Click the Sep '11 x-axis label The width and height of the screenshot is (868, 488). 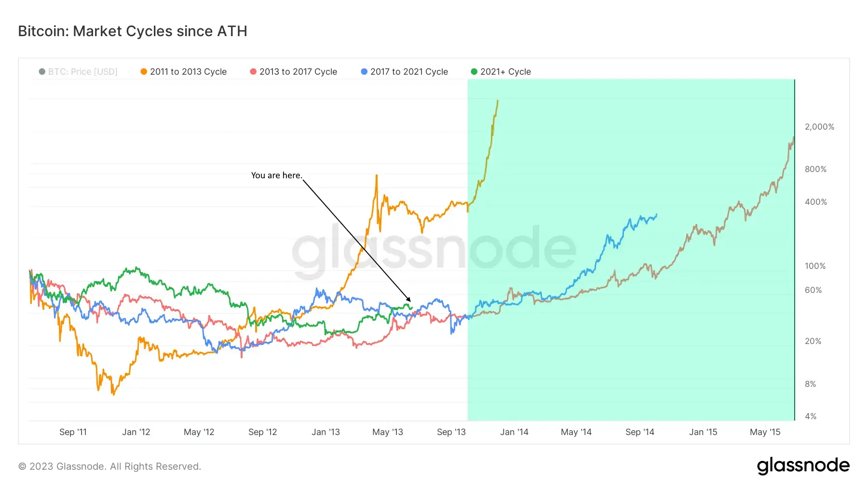[x=73, y=432]
